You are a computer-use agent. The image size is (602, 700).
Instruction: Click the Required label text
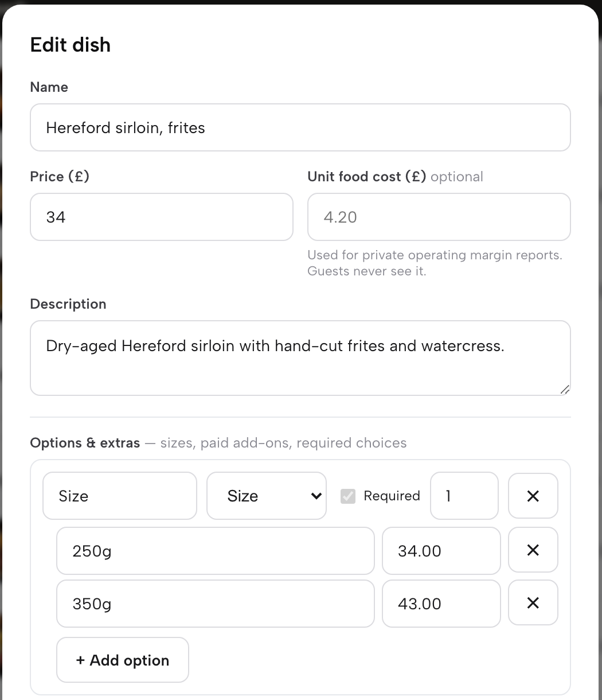[392, 496]
